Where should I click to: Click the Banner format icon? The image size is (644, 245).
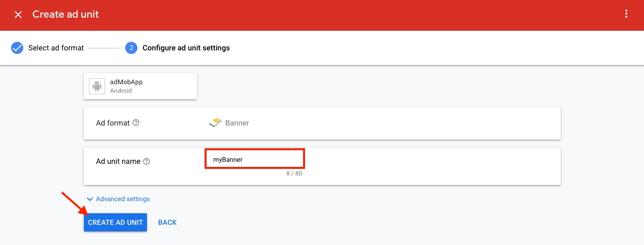215,122
